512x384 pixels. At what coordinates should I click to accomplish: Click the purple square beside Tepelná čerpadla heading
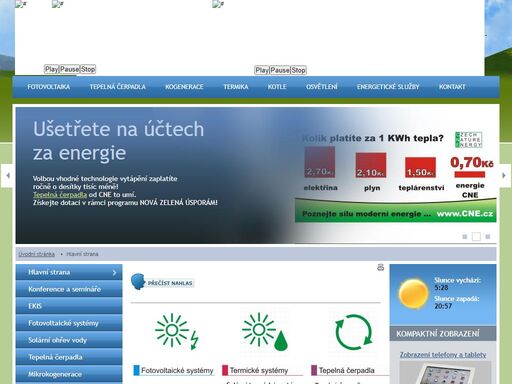tap(314, 370)
